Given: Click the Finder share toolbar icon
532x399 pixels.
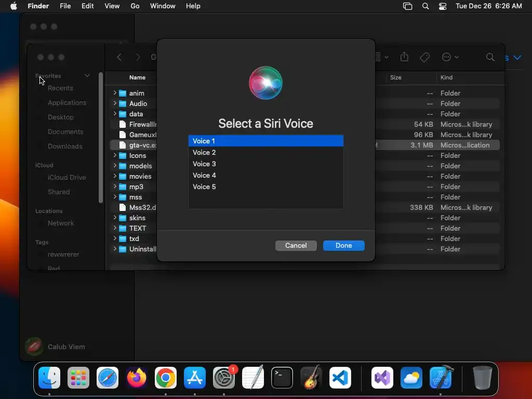Looking at the screenshot, I should click(x=404, y=57).
